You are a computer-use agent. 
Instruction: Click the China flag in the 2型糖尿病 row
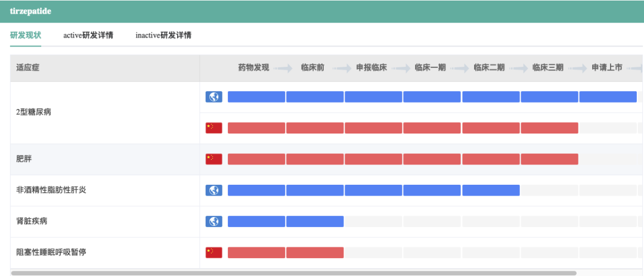(x=213, y=128)
